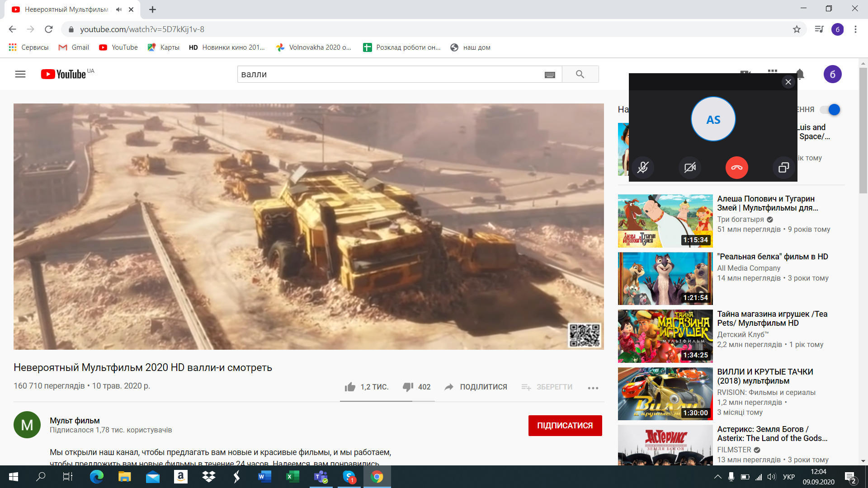Open the YouTube bookmark in bookmarks bar
Screen dimensions: 868x488
[x=118, y=47]
